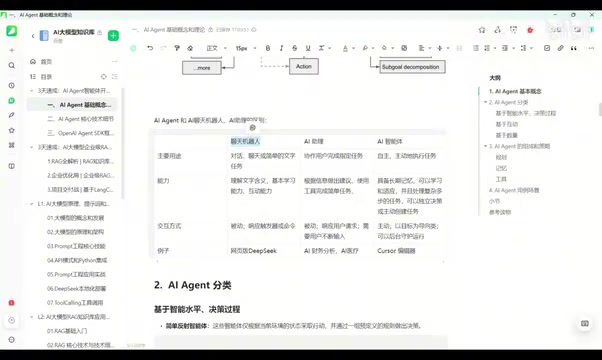Collapse the 3天速成: AI大模型企业级RA group

(x=31, y=147)
